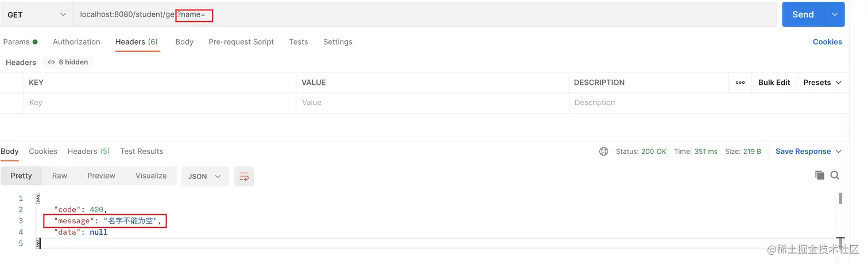Image resolution: width=868 pixels, height=264 pixels.
Task: Click the request URL field
Action: [424, 14]
